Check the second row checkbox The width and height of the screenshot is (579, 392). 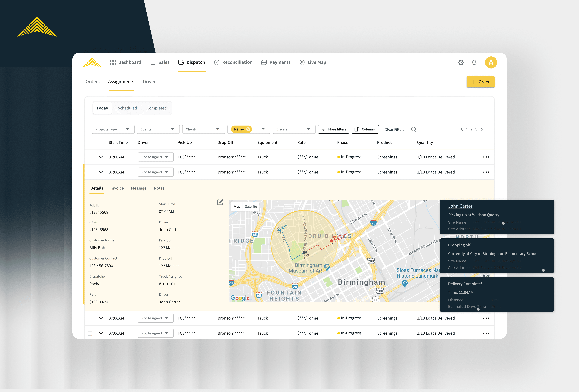click(x=90, y=172)
